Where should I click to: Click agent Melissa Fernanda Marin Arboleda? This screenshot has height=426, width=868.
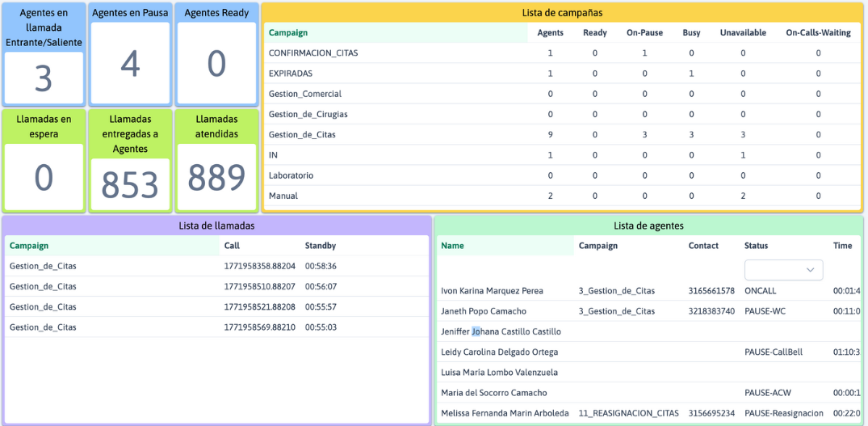pyautogui.click(x=505, y=413)
